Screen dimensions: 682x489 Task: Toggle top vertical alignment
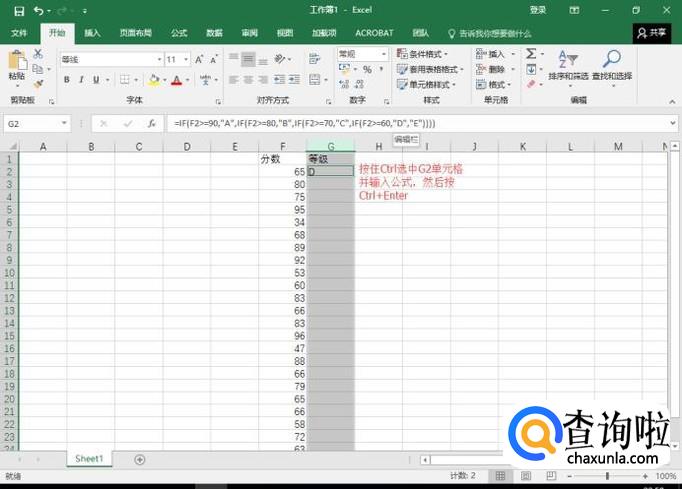coord(234,59)
